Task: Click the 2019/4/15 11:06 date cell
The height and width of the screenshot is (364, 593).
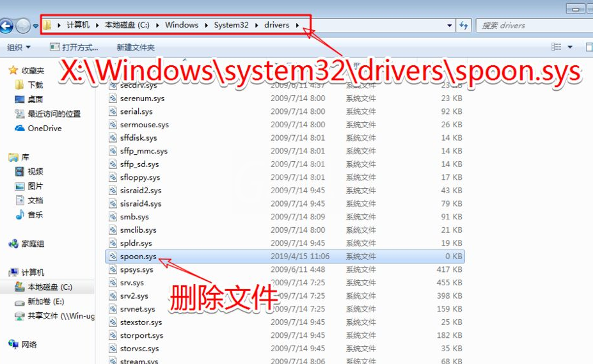Action: click(x=300, y=256)
